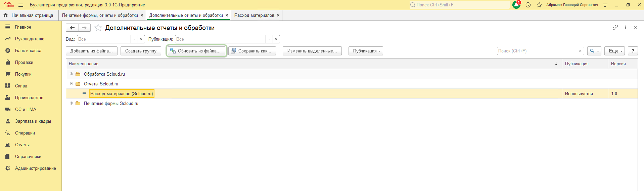
Task: Open favorites star in title bar
Action: coord(539,5)
